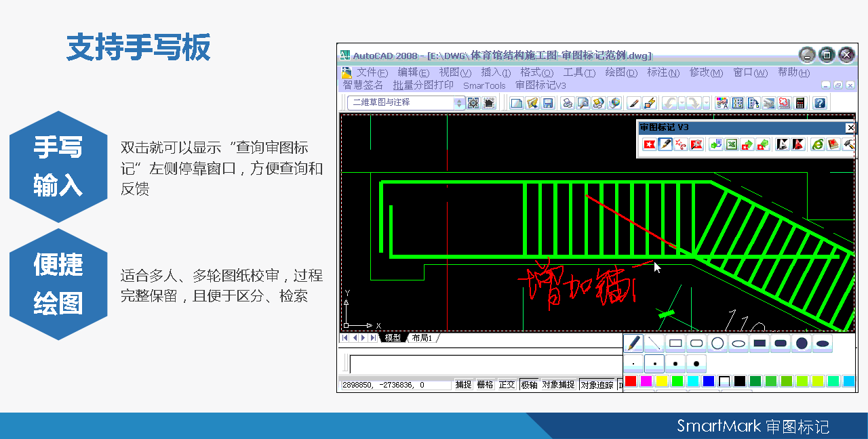Select the outlined circle shape tool
Screen dimensions: 868x439
click(x=717, y=343)
